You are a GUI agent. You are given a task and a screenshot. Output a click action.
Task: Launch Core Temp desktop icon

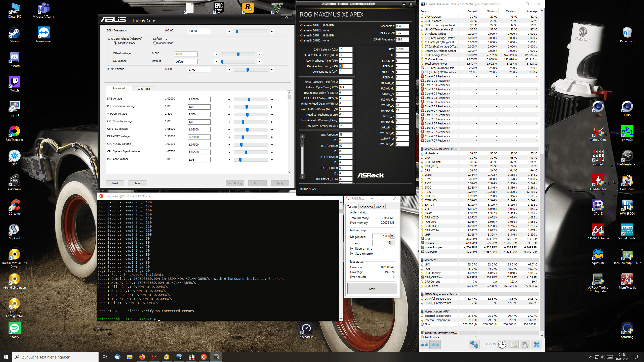[627, 183]
